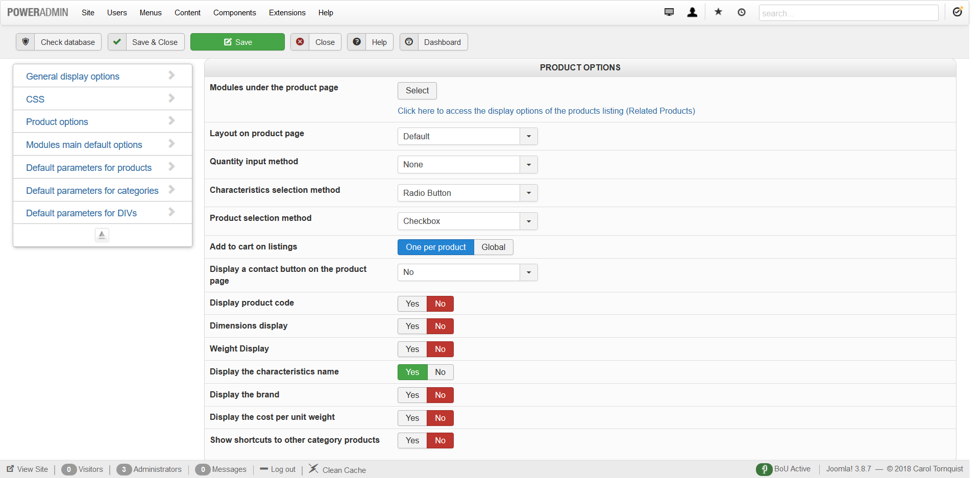Expand the Quantity input method dropdown
Viewport: 980px width, 478px height.
[x=467, y=165]
